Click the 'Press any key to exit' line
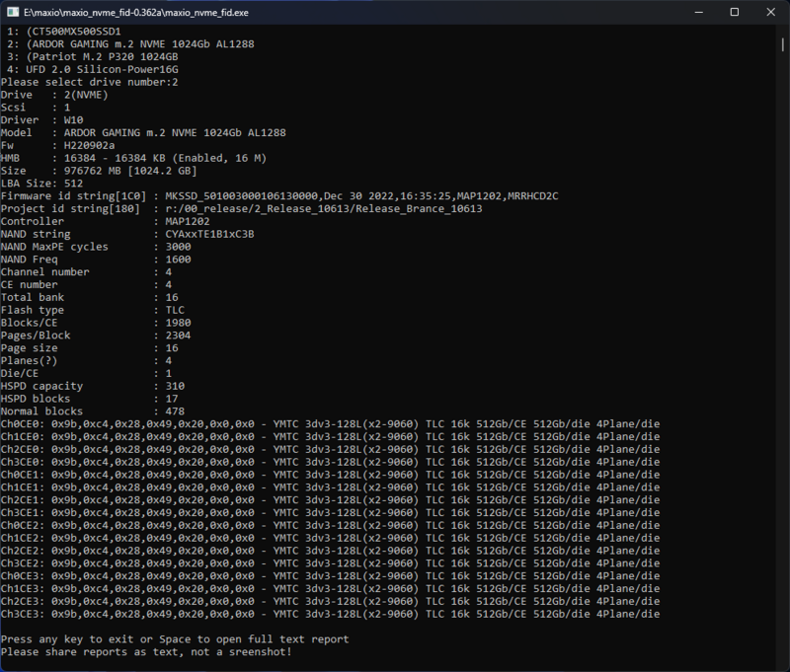 click(x=175, y=639)
